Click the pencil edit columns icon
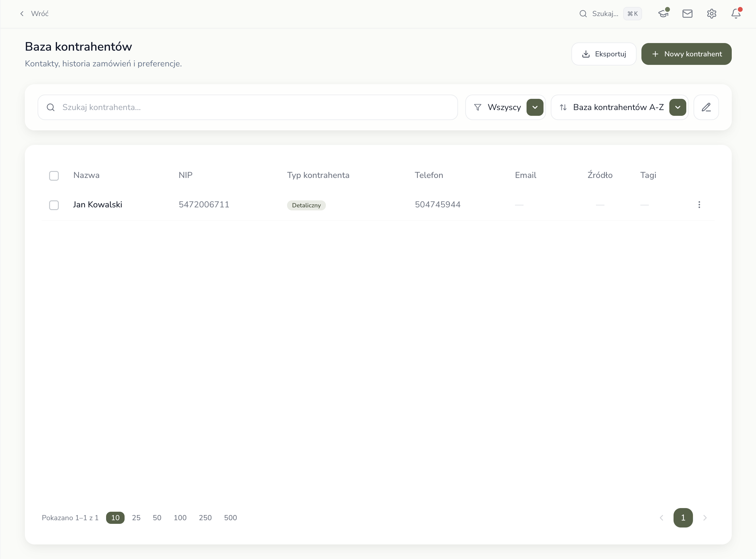This screenshot has width=756, height=559. click(x=706, y=107)
